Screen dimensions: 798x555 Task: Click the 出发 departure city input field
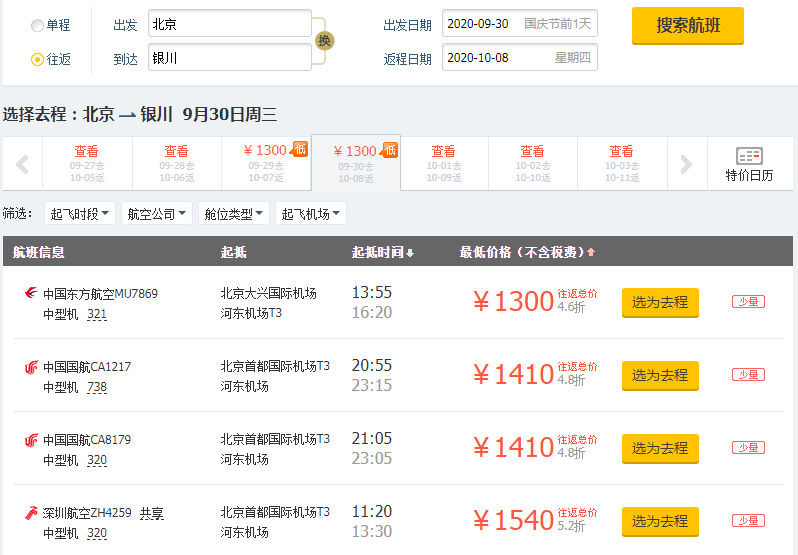tap(229, 24)
